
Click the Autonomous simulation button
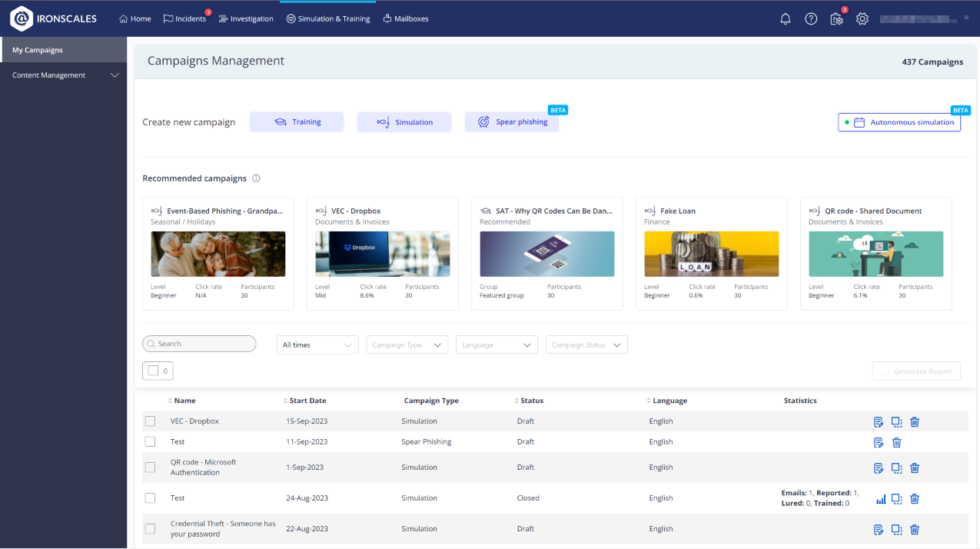pos(899,122)
